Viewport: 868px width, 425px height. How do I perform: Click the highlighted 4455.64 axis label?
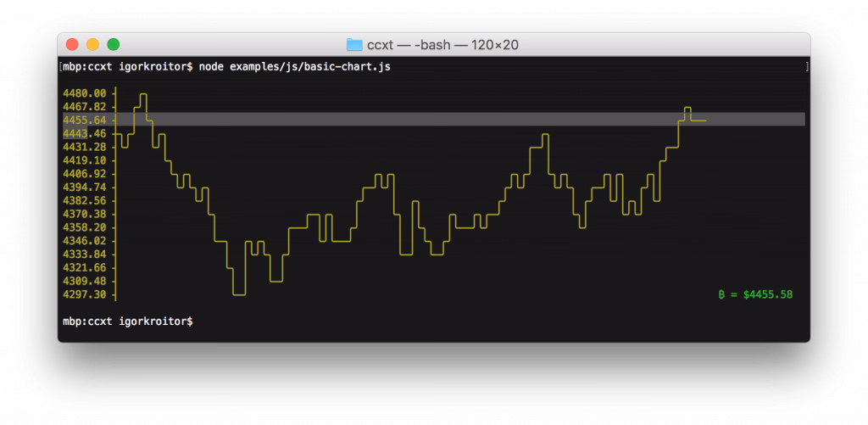pos(84,120)
